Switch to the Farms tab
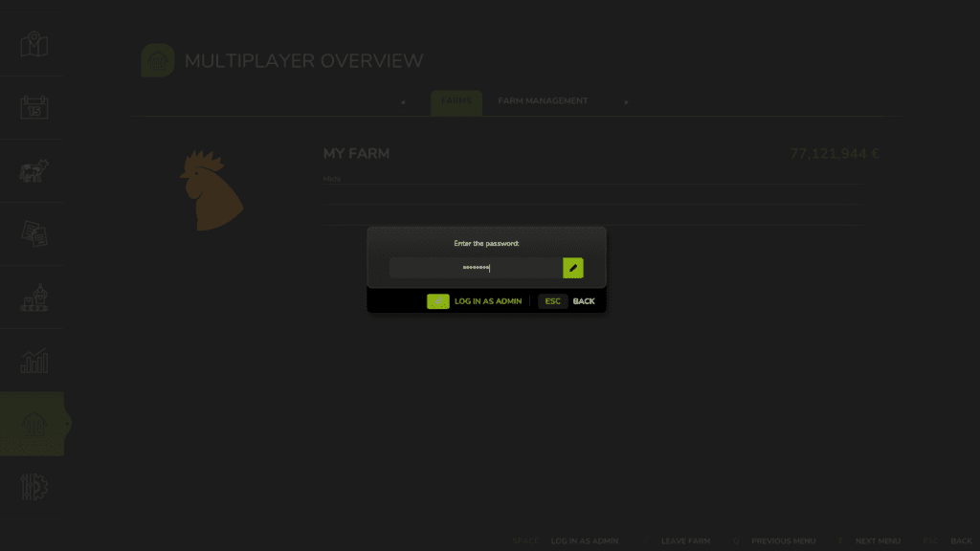 click(x=457, y=101)
